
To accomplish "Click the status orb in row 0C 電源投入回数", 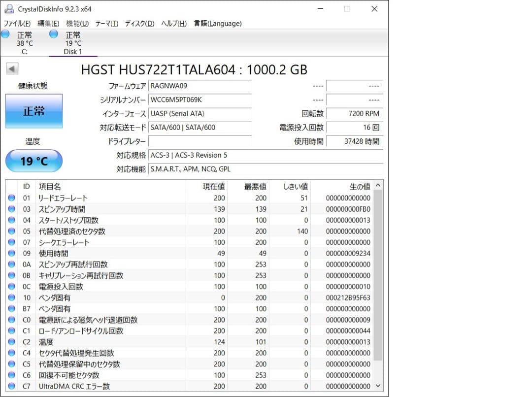I will (x=11, y=286).
